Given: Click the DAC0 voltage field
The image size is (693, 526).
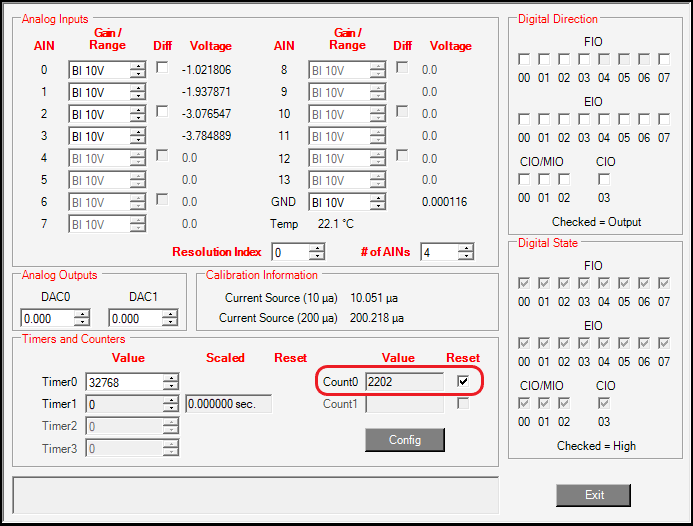Looking at the screenshot, I should tap(47, 318).
